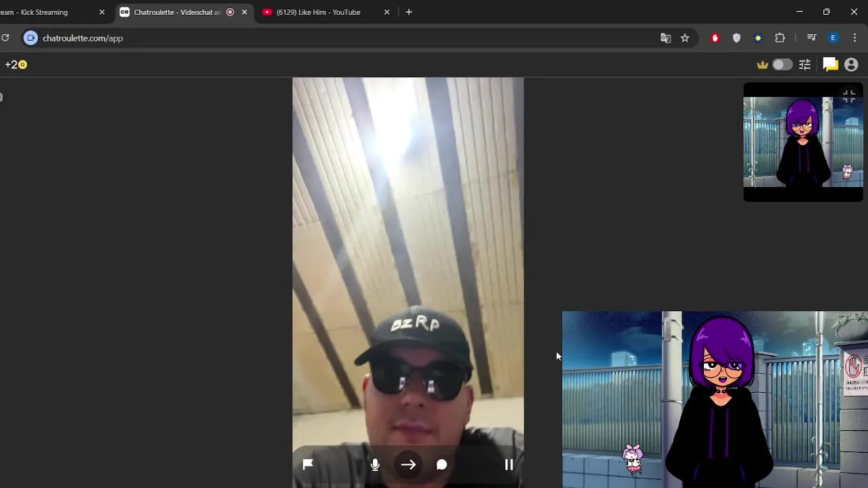The image size is (868, 488).
Task: Close the Kick Streaming tab
Action: click(102, 12)
